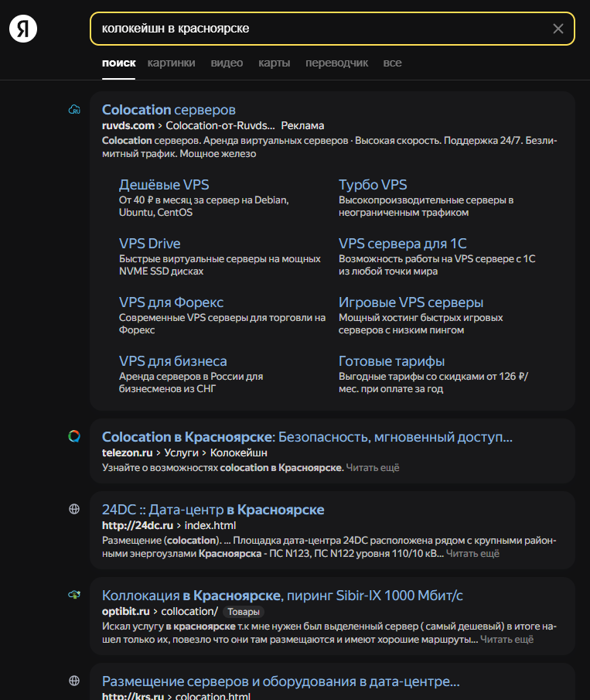
Task: Click the Товары label on optibit result
Action: tap(243, 612)
